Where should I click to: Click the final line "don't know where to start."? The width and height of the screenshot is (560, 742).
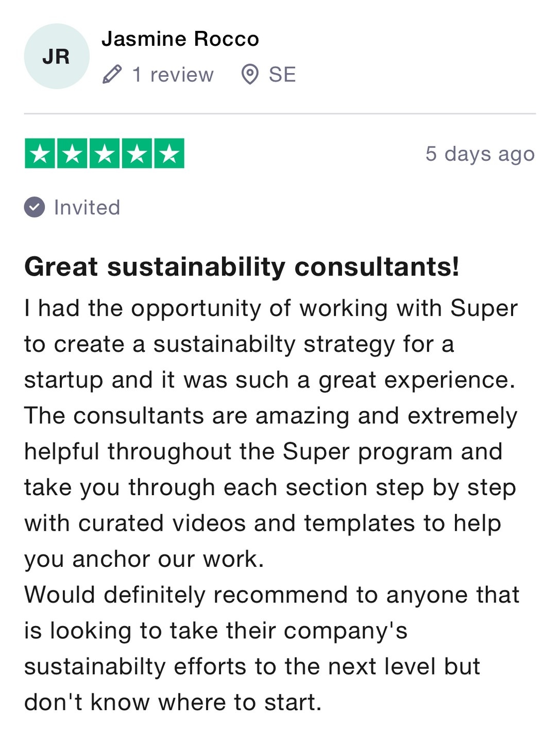point(173,702)
